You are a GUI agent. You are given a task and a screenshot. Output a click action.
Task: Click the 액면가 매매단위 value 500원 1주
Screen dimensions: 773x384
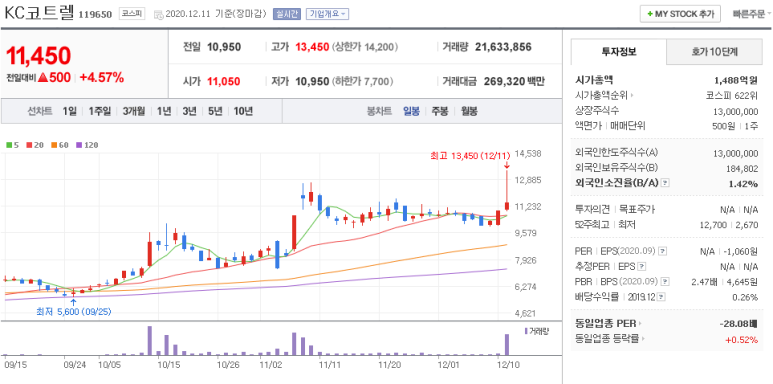coord(735,126)
